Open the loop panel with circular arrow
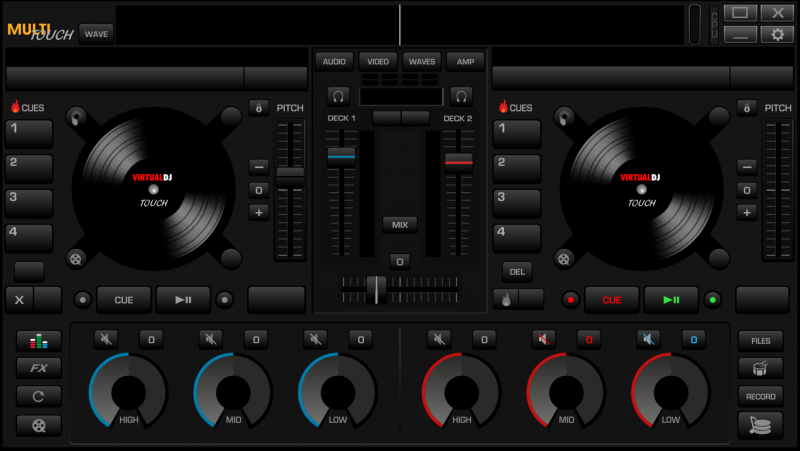This screenshot has height=451, width=800. 39,396
